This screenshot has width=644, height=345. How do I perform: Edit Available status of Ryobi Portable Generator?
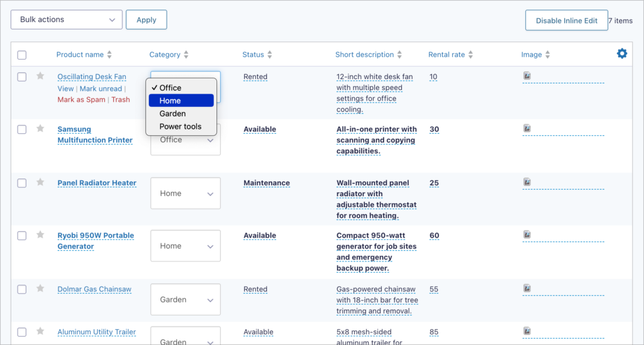click(260, 236)
